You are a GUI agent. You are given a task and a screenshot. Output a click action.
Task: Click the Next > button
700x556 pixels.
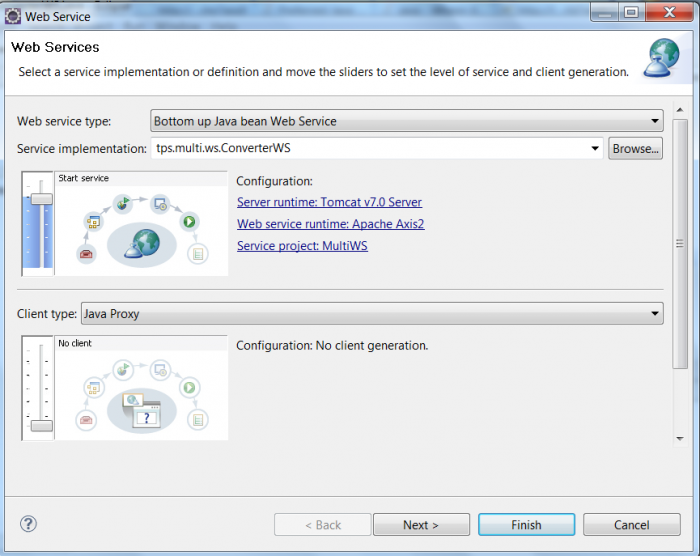point(421,525)
